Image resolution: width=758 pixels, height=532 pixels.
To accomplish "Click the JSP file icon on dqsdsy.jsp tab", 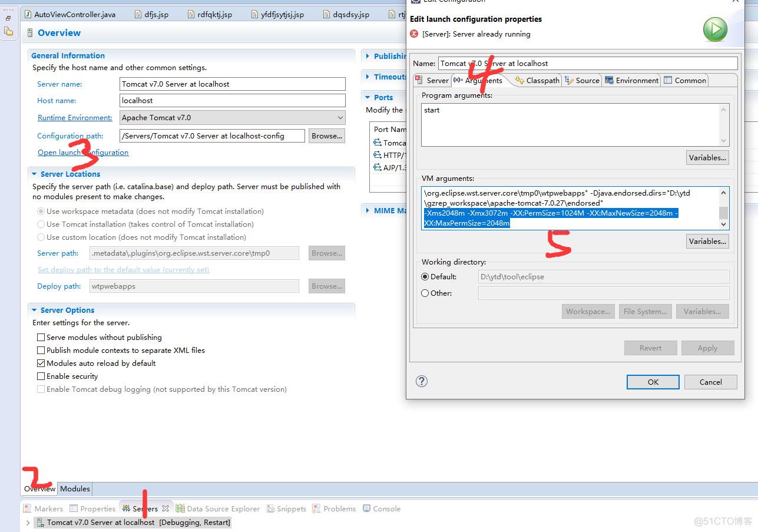I will tap(327, 14).
